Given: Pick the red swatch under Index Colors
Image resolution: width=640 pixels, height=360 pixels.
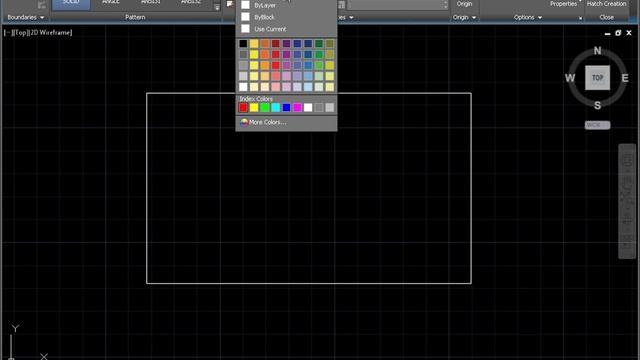Looking at the screenshot, I should [243, 107].
